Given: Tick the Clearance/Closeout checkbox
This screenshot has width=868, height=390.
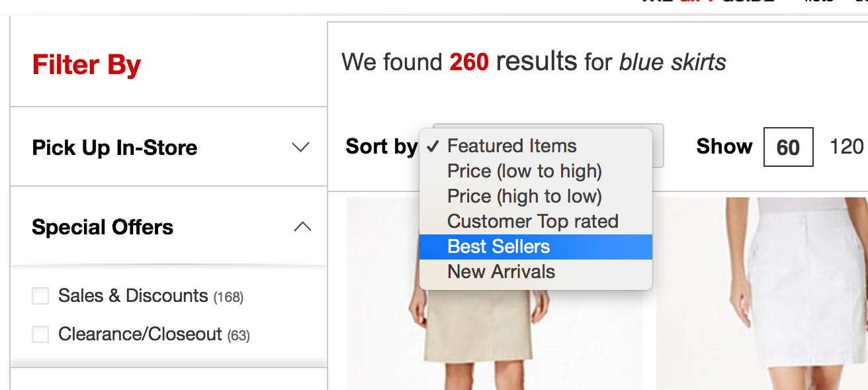Looking at the screenshot, I should (x=40, y=334).
